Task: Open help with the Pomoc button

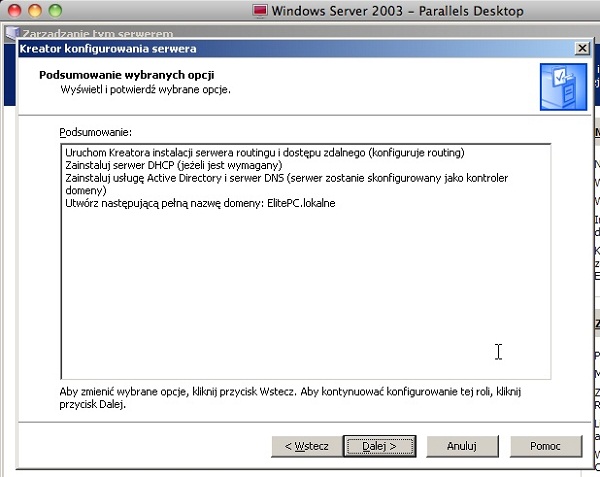Action: (x=546, y=446)
